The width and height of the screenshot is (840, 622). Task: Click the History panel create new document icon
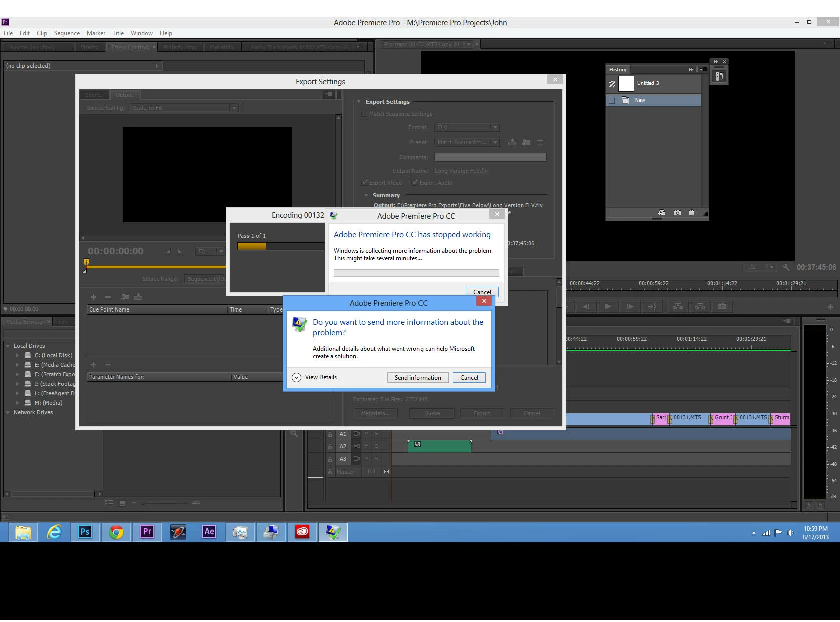point(661,213)
